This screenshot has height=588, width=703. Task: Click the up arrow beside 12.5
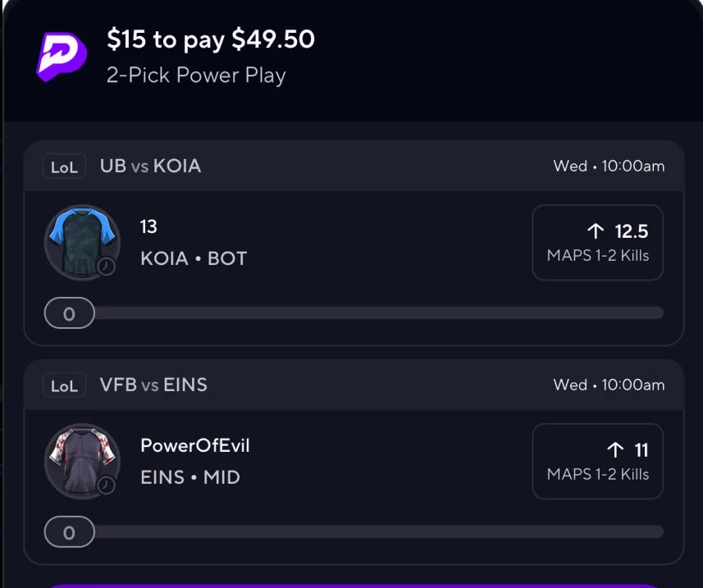point(596,231)
